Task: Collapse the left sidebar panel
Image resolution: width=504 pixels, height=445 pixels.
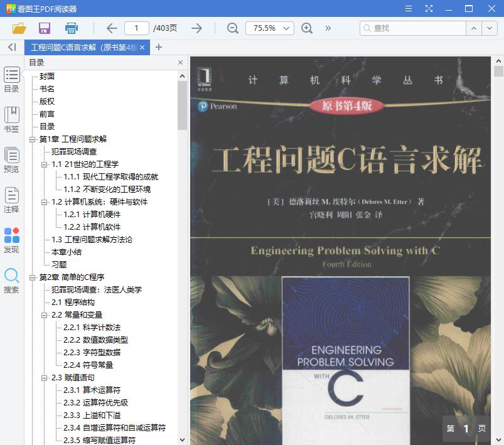Action: tap(12, 47)
